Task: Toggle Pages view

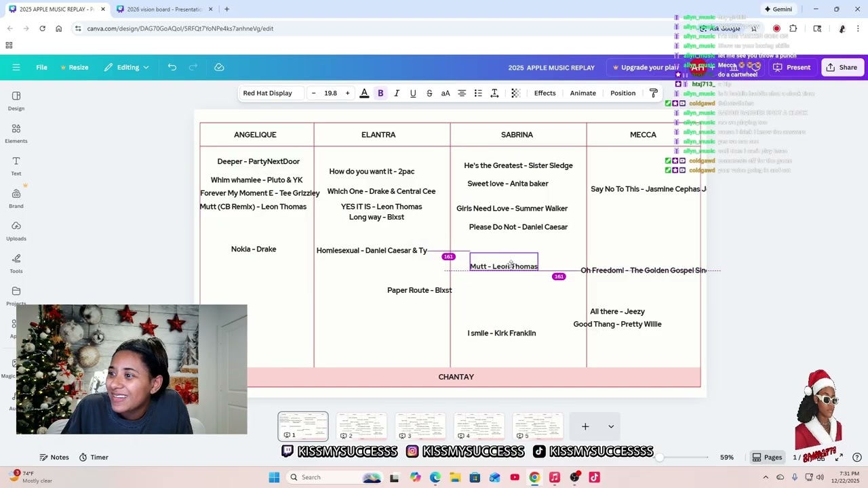Action: pos(767,457)
